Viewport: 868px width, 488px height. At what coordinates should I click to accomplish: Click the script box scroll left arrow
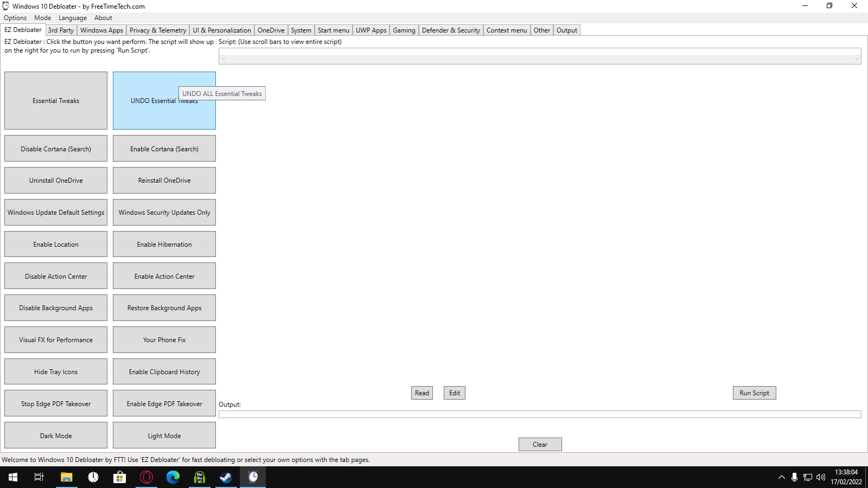point(224,59)
